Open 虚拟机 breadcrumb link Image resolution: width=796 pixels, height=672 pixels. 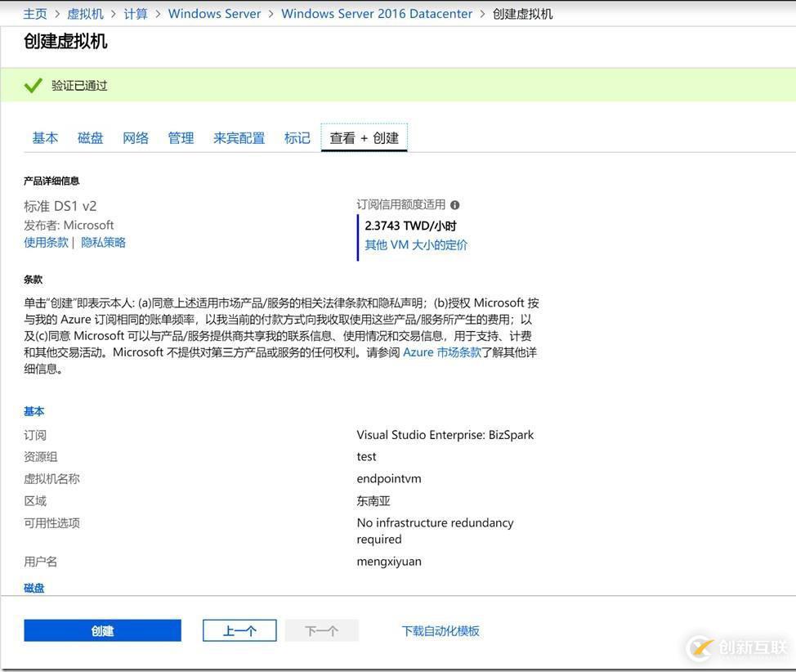[x=85, y=14]
